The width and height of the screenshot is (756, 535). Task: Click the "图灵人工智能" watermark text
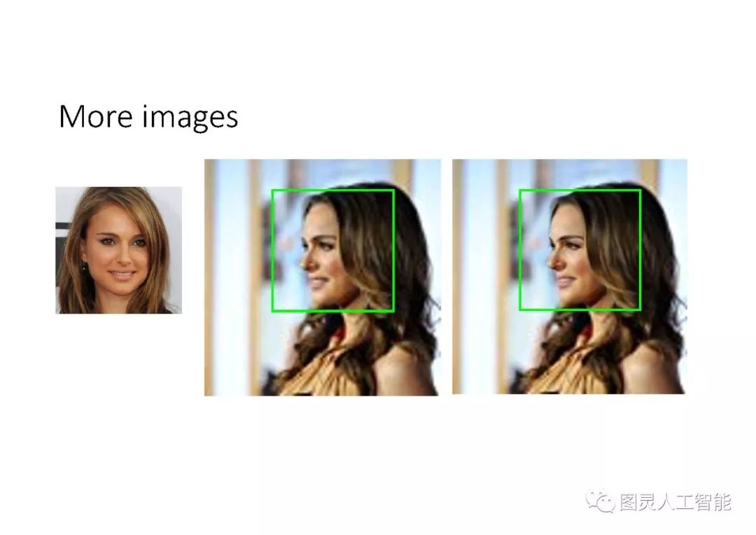(x=675, y=503)
